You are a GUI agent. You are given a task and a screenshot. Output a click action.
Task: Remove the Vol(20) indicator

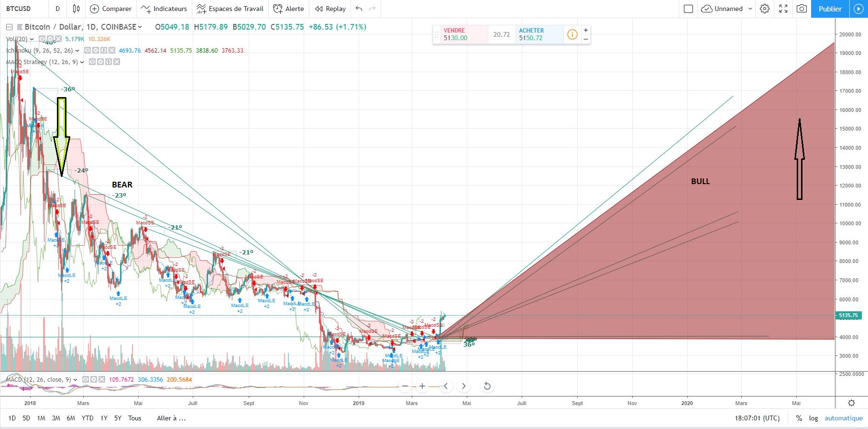click(x=58, y=39)
